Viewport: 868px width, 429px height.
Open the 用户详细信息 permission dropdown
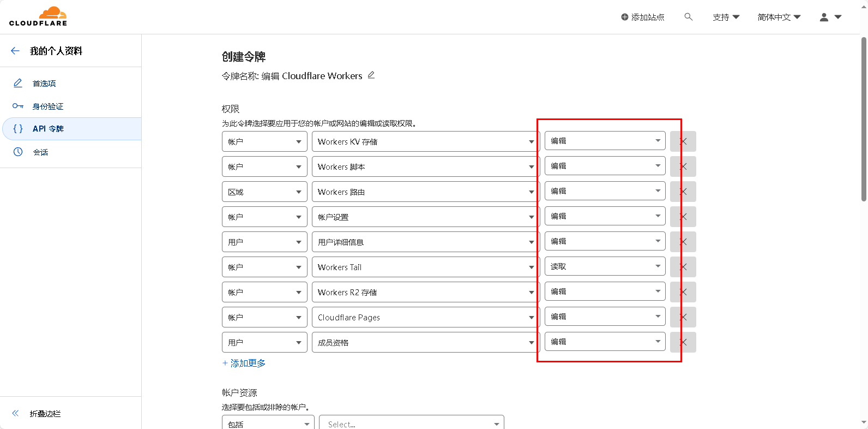(x=426, y=242)
